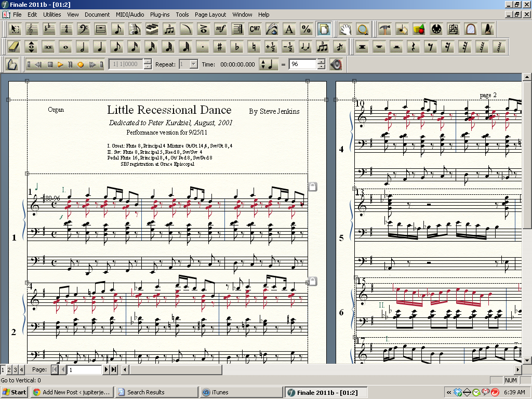
Task: Choose the grace note tool
Action: click(x=340, y=47)
